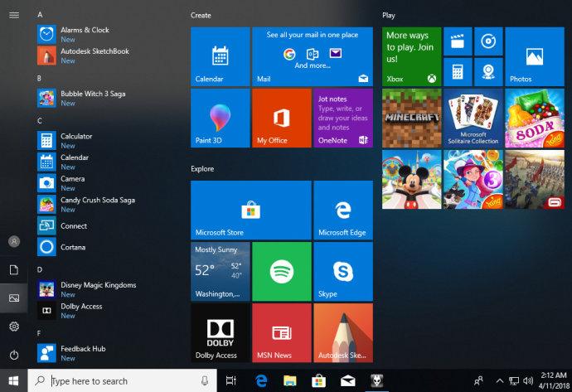Click the microphone icon in search box

pos(205,380)
